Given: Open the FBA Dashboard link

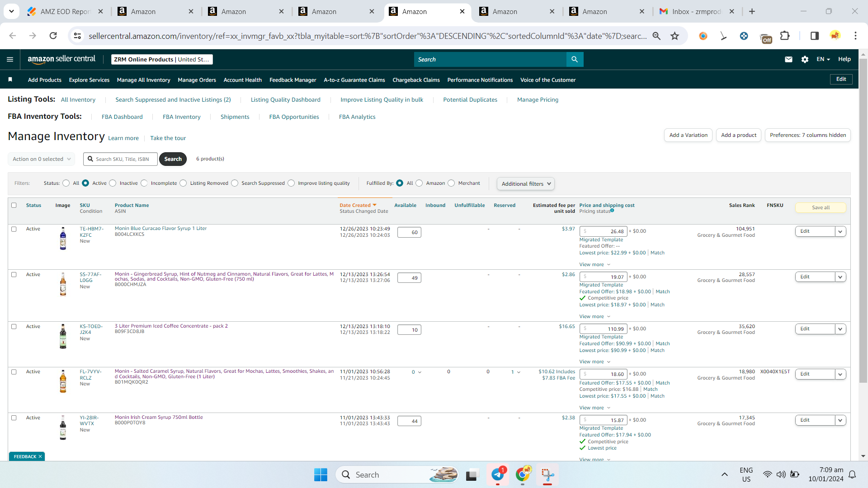Looking at the screenshot, I should [122, 117].
